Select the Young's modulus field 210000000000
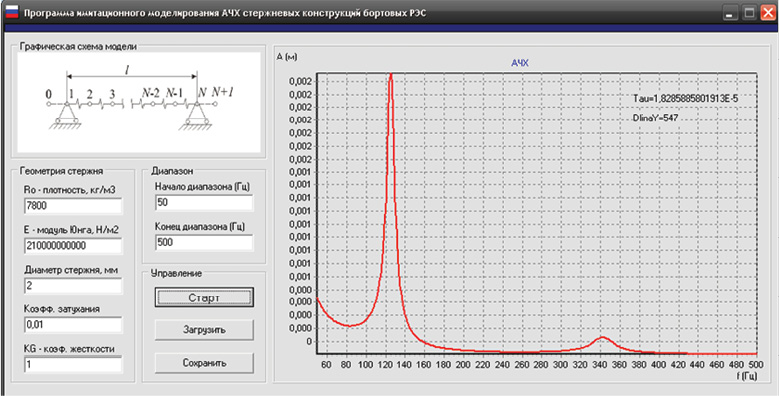Screen dimensions: 779x396 (x=73, y=245)
